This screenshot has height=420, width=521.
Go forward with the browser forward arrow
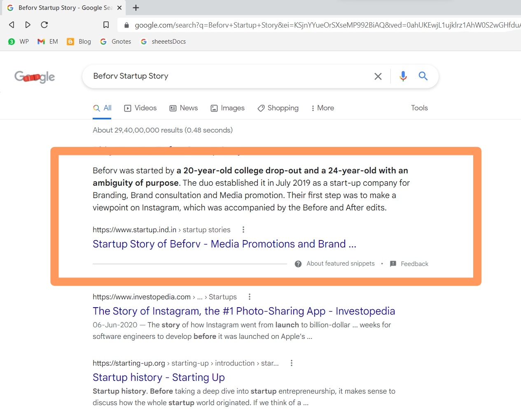click(28, 25)
